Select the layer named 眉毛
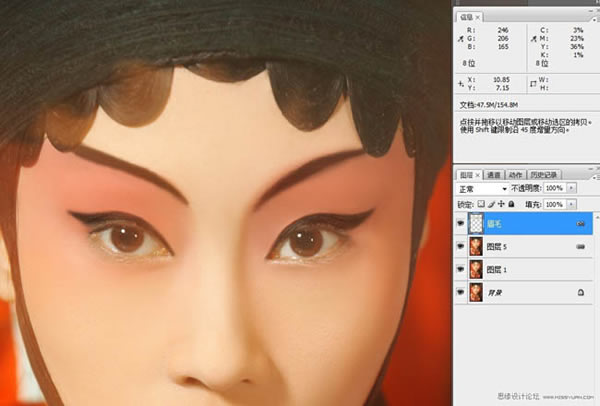Image resolution: width=600 pixels, height=406 pixels. point(494,224)
